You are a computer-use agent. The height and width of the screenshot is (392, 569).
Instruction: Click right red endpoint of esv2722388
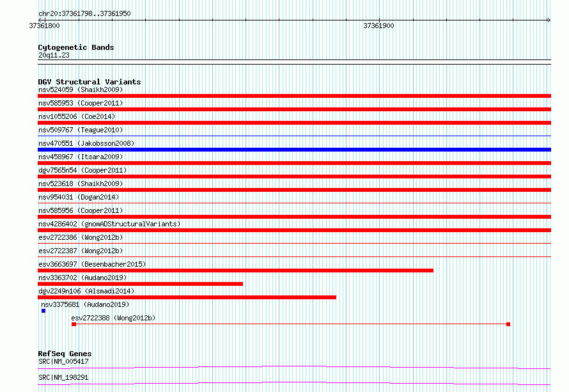(508, 324)
